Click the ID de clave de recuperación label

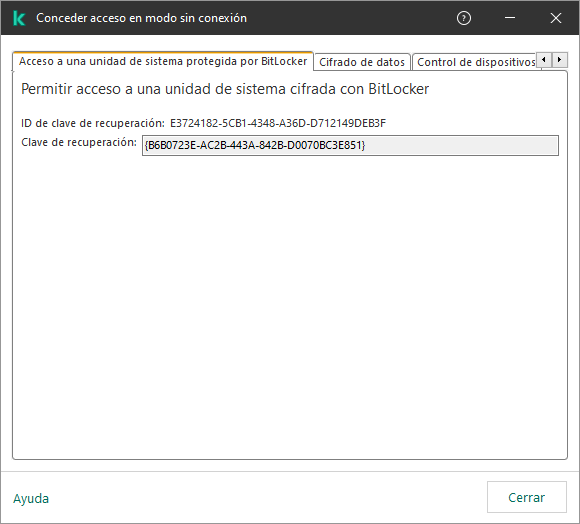click(x=92, y=123)
